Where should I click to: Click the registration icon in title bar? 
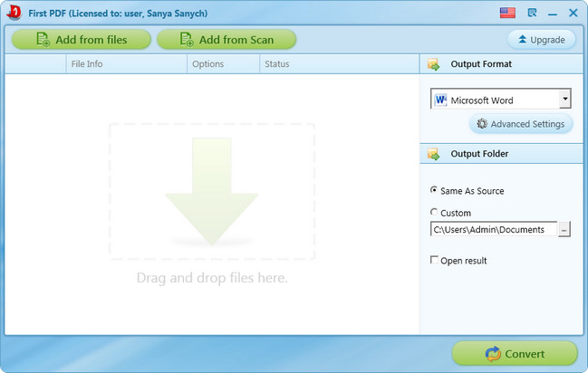[530, 13]
